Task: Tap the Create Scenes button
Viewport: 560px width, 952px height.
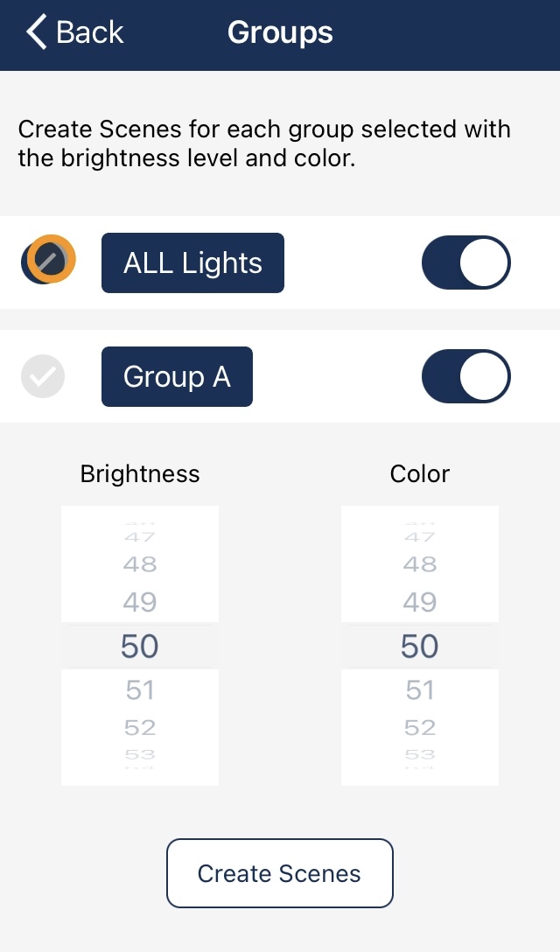Action: pyautogui.click(x=280, y=873)
